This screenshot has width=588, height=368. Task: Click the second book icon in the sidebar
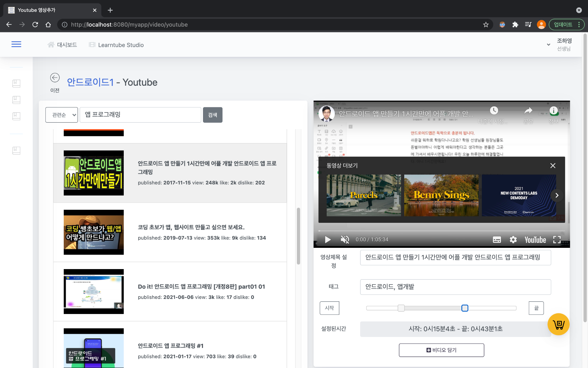(x=16, y=100)
